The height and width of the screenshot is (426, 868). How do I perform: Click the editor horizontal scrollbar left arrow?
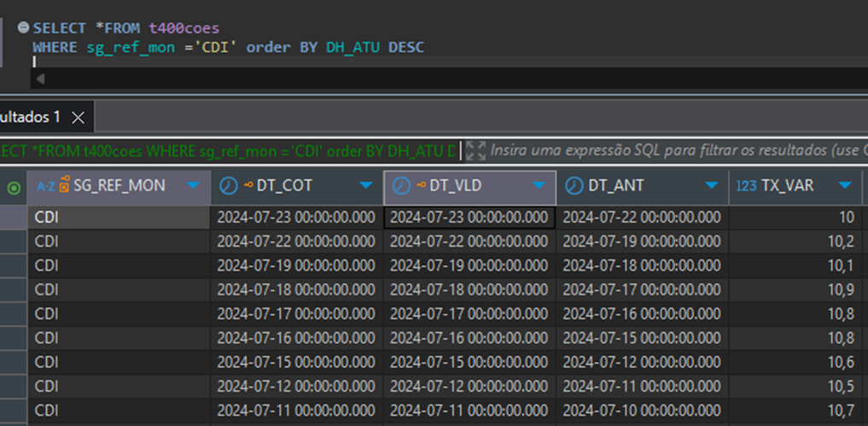tap(40, 79)
